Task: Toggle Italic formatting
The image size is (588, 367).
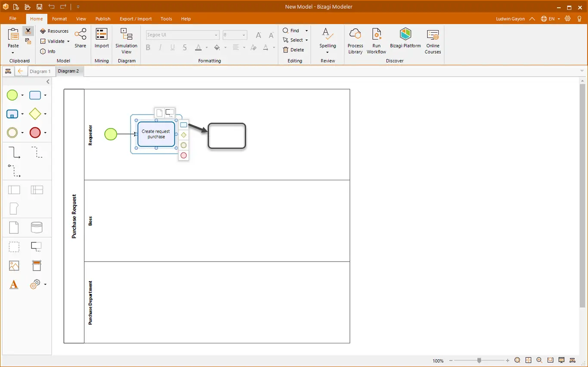Action: click(160, 48)
